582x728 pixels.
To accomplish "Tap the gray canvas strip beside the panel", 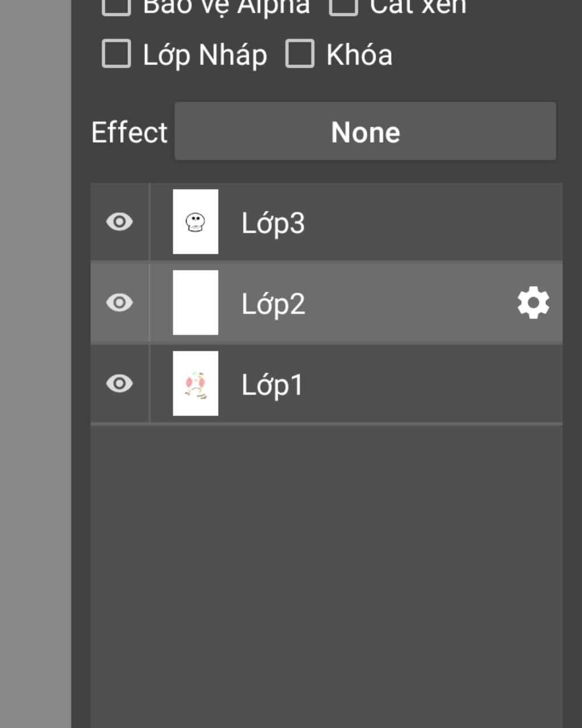I will coord(35,364).
